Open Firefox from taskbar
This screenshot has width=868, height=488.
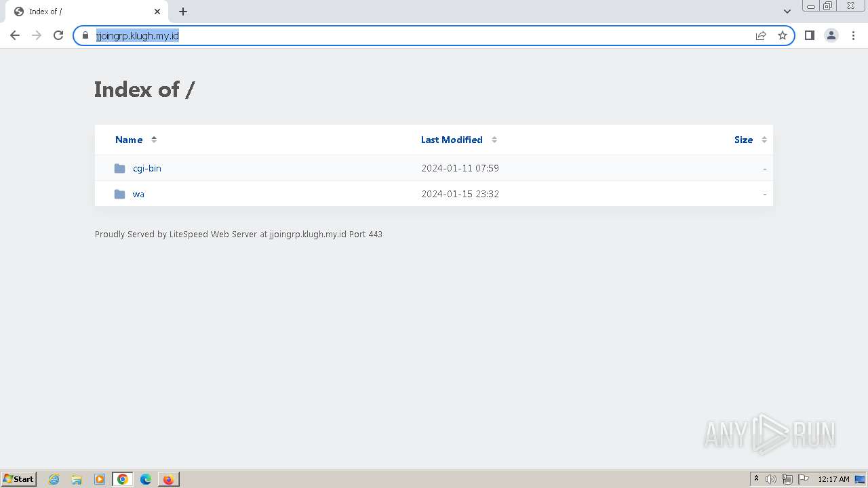coord(168,479)
